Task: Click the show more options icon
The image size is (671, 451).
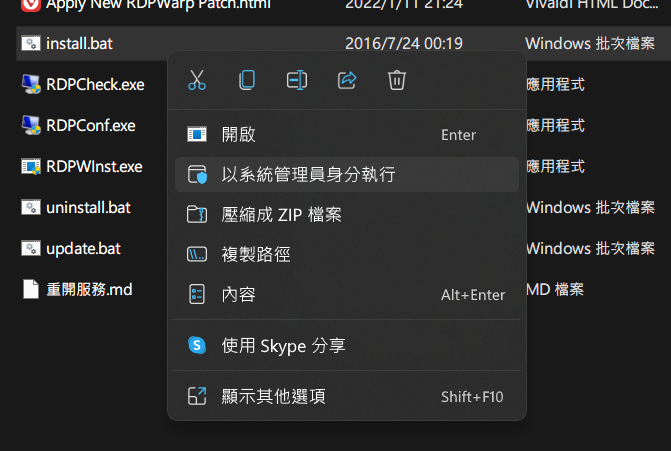Action: click(197, 396)
